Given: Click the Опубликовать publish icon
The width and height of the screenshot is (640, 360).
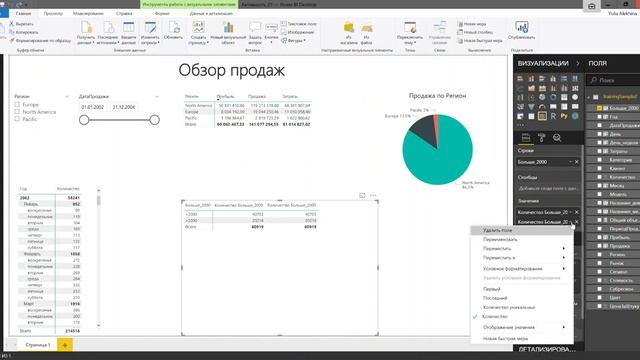Looking at the screenshot, I should 522,27.
